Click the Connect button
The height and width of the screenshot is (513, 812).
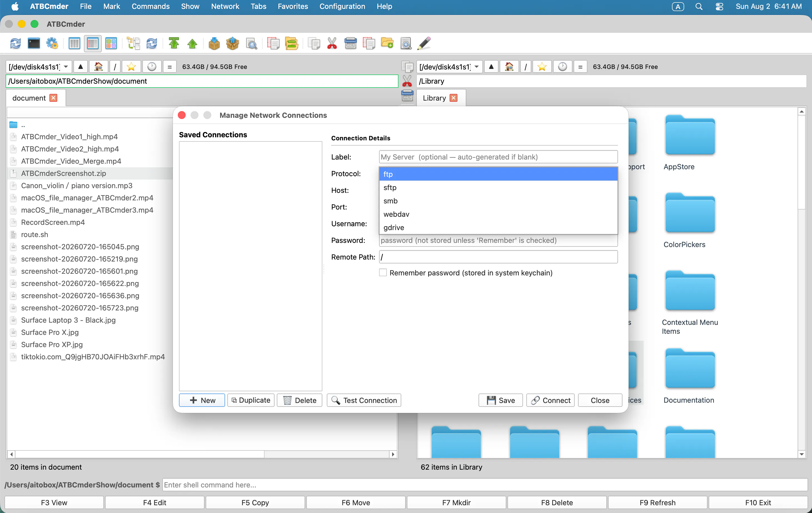550,400
